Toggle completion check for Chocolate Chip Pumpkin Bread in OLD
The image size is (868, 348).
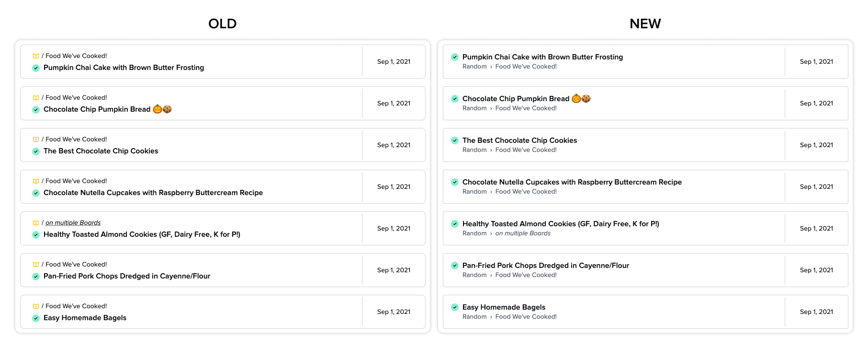tap(36, 110)
